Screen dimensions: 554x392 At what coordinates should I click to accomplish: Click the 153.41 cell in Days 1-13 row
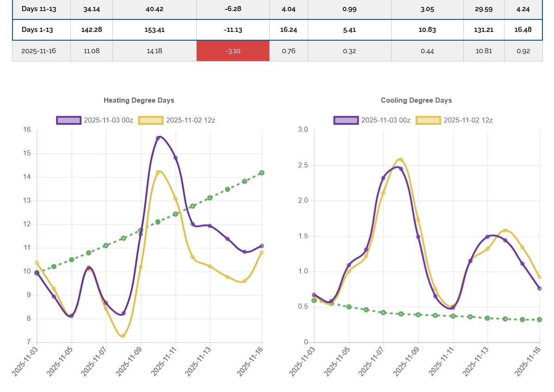[154, 30]
